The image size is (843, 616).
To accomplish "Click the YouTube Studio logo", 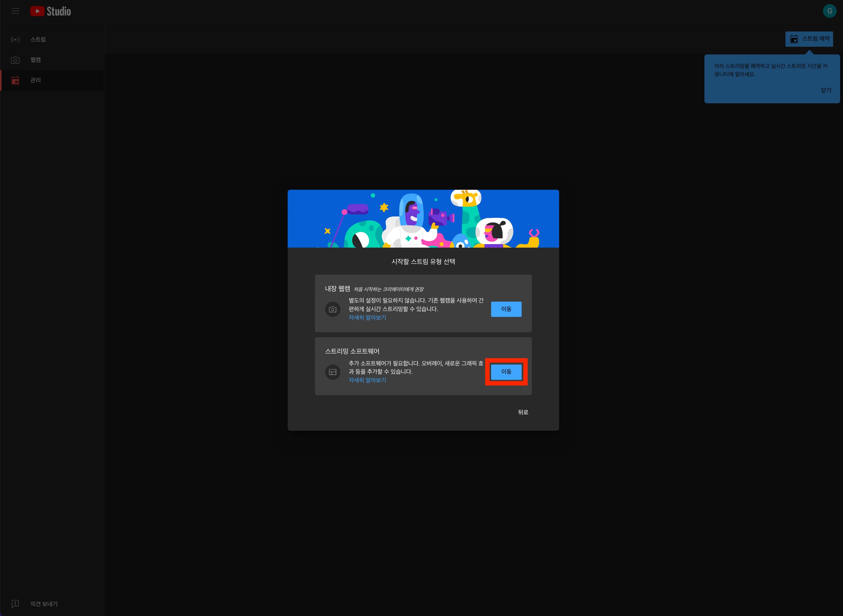I will (x=51, y=11).
